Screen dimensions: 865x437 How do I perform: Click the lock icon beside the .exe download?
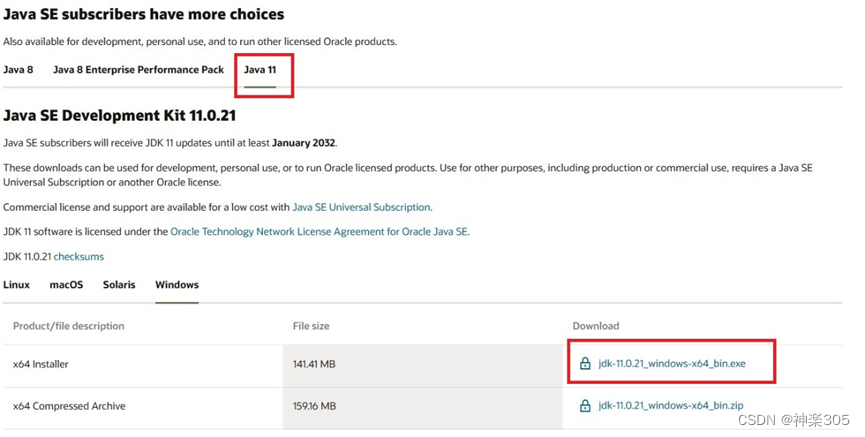pyautogui.click(x=585, y=364)
